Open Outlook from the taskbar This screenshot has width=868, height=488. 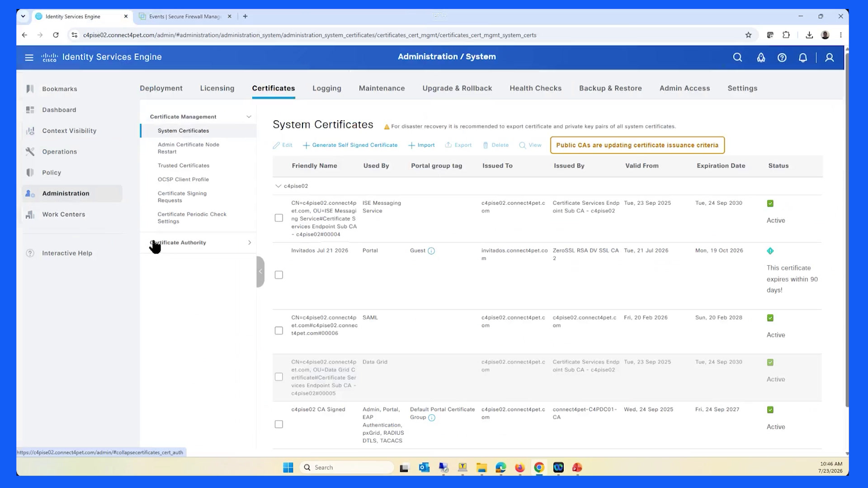424,467
